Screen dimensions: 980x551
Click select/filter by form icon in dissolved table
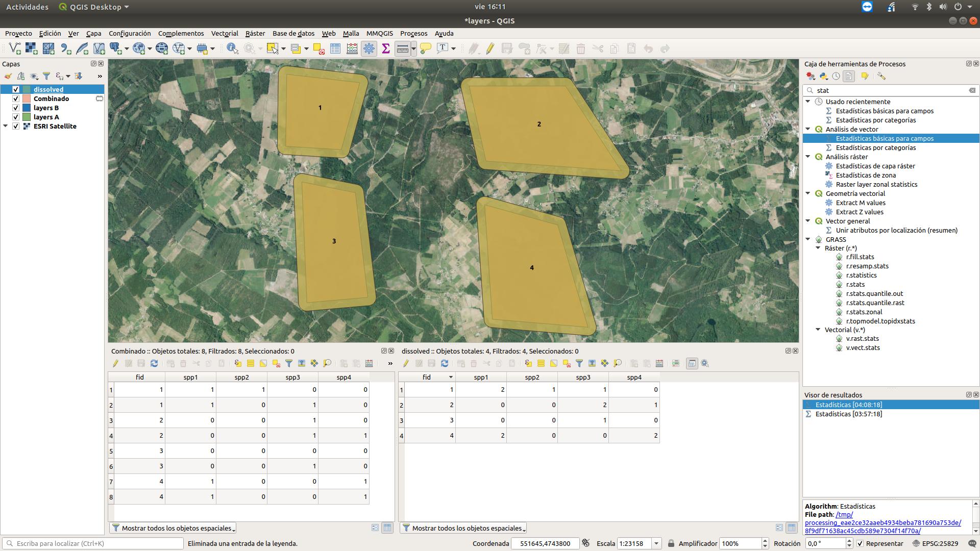pyautogui.click(x=579, y=363)
